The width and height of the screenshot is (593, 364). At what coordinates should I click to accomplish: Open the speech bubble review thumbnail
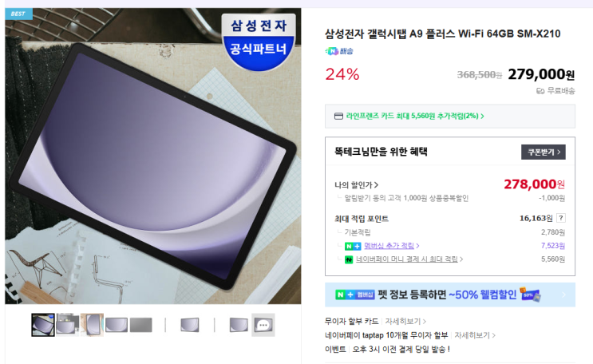pos(263,325)
